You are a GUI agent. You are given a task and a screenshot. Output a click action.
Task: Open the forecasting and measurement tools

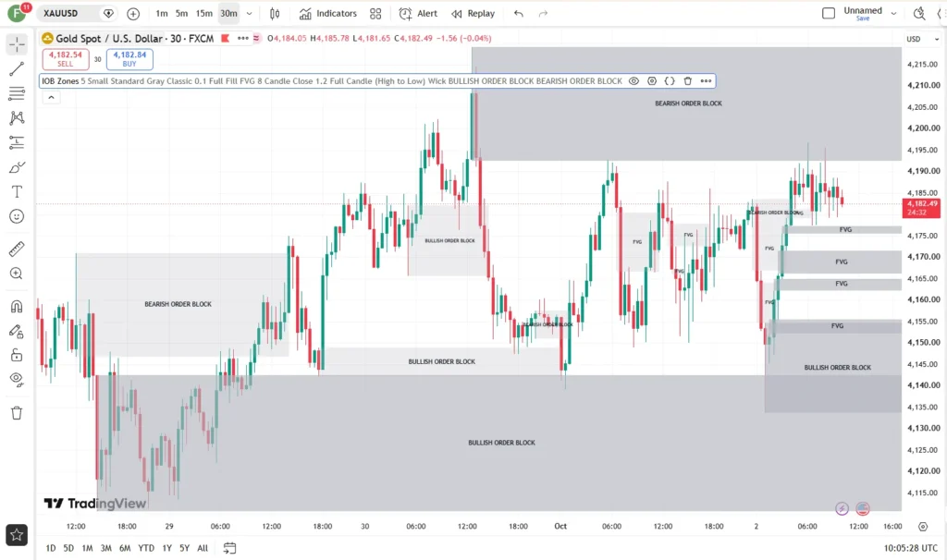[17, 142]
